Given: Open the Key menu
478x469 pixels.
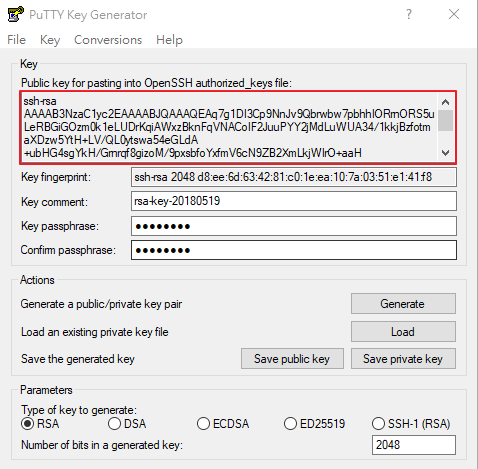Looking at the screenshot, I should point(50,40).
